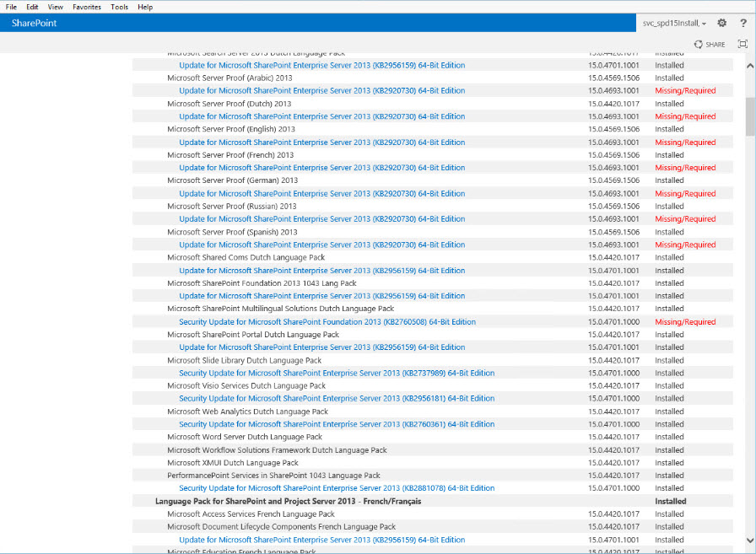Click the vertical scrollbar thumb
This screenshot has width=756, height=554.
click(x=750, y=116)
